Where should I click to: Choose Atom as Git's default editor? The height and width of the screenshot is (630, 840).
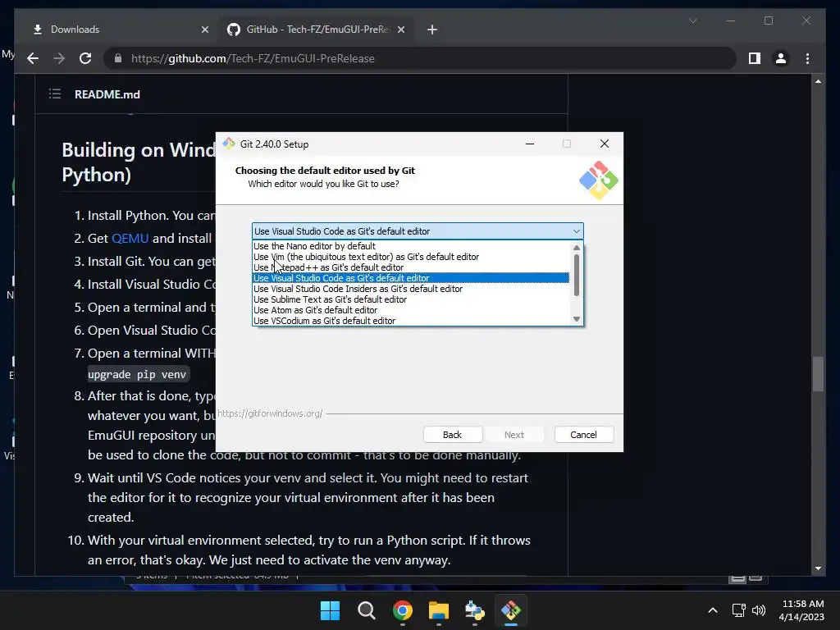click(x=410, y=310)
